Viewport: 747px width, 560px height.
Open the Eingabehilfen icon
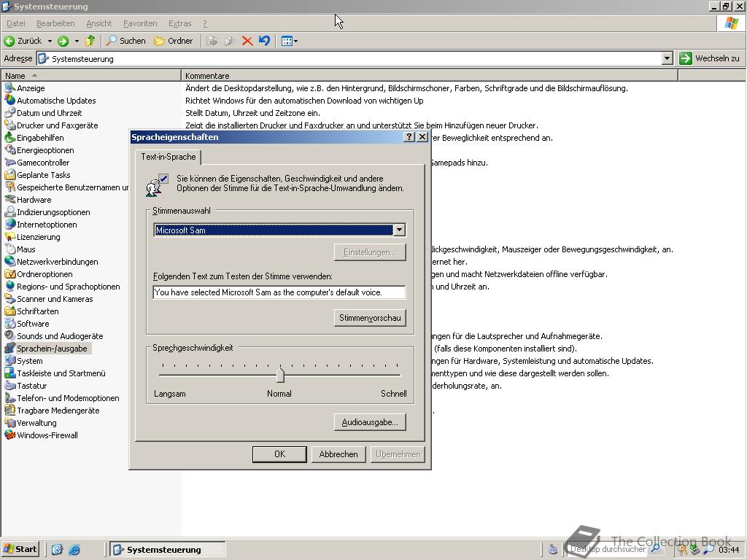(9, 138)
